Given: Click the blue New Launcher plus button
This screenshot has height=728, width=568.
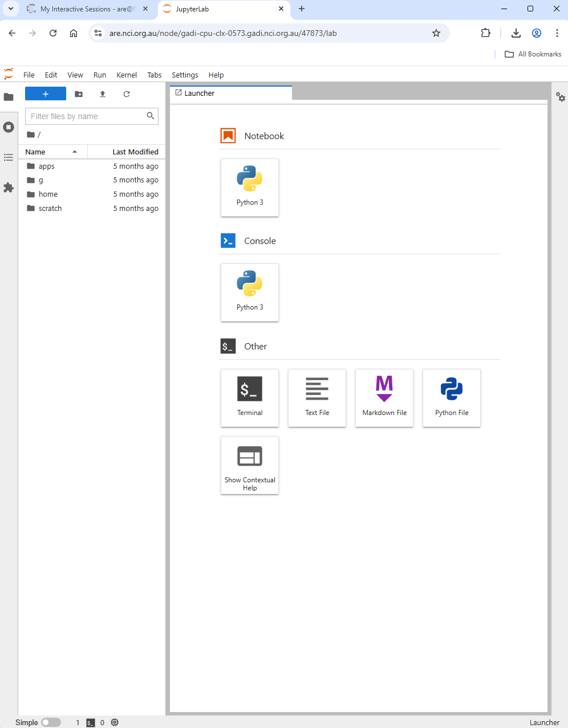Looking at the screenshot, I should point(46,94).
